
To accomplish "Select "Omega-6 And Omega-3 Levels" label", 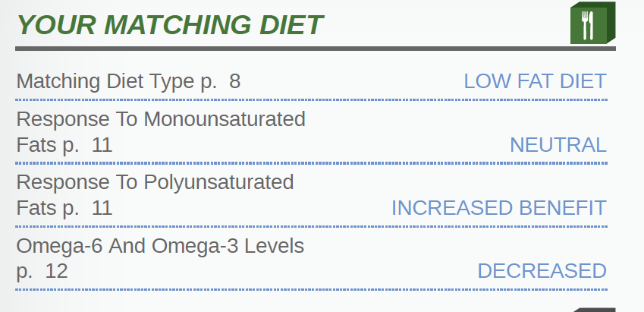I will point(160,246).
